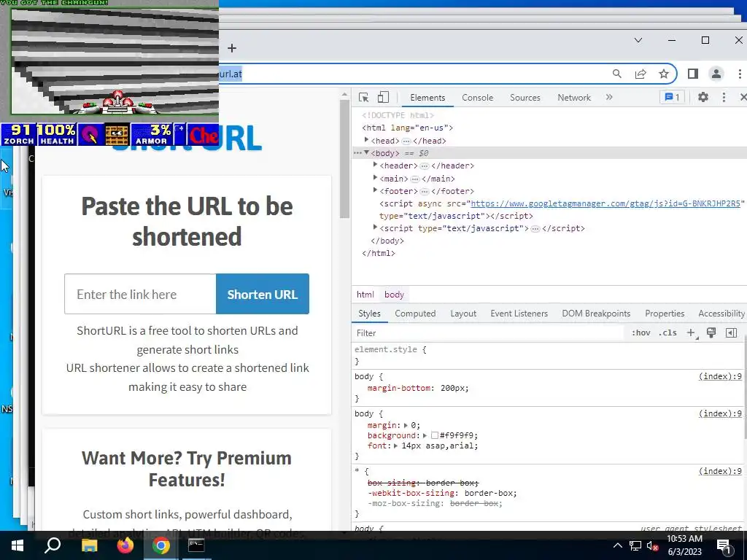This screenshot has width=747, height=560.
Task: Toggle the computed styles sidebar icon
Action: (x=731, y=332)
